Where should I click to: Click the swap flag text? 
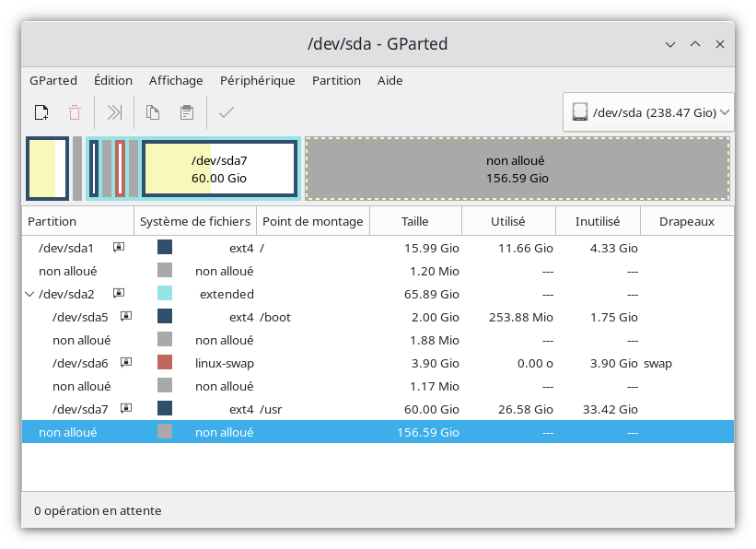(x=657, y=364)
